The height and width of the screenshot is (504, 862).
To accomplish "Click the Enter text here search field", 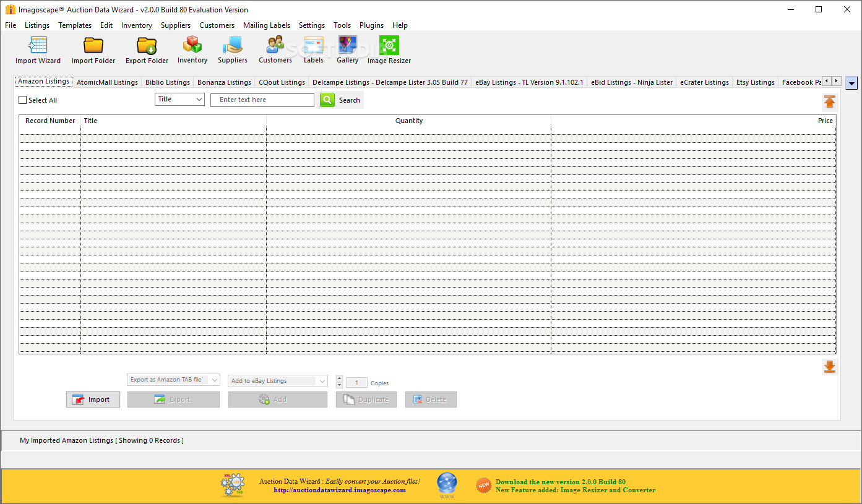I will (262, 100).
